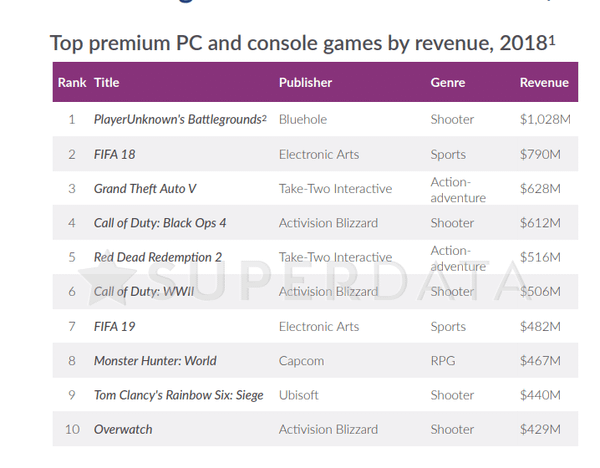Image resolution: width=600 pixels, height=468 pixels.
Task: Select the FIFA 19 title
Action: (x=115, y=326)
